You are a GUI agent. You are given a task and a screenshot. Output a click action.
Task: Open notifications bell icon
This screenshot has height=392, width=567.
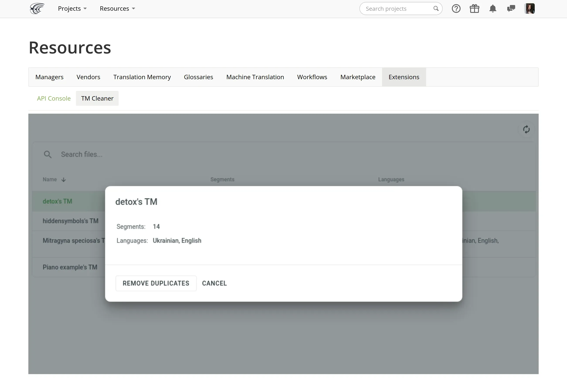click(x=493, y=9)
